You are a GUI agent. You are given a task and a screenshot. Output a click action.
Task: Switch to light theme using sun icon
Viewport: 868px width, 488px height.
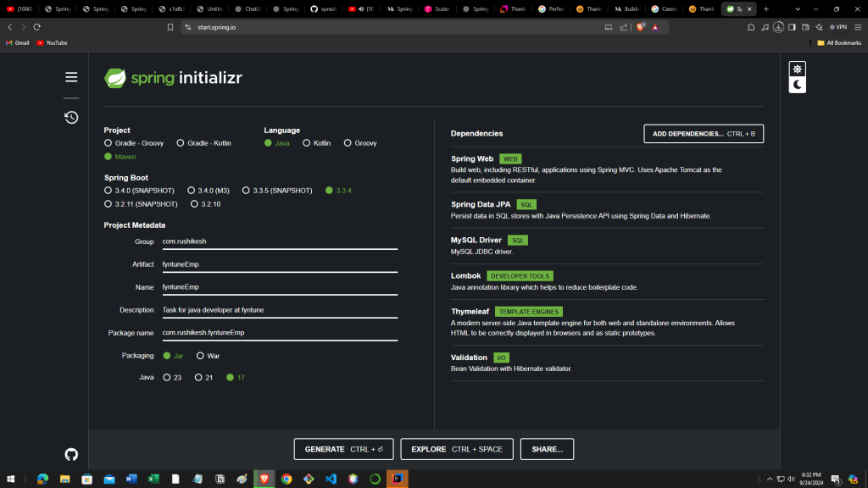point(797,69)
